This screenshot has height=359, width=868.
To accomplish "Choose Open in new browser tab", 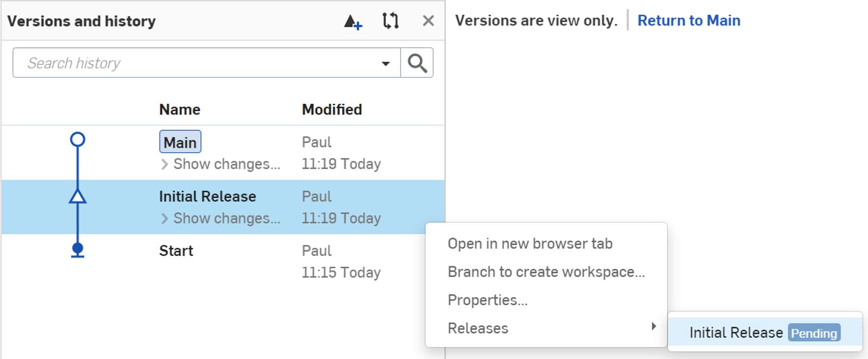I will 529,244.
